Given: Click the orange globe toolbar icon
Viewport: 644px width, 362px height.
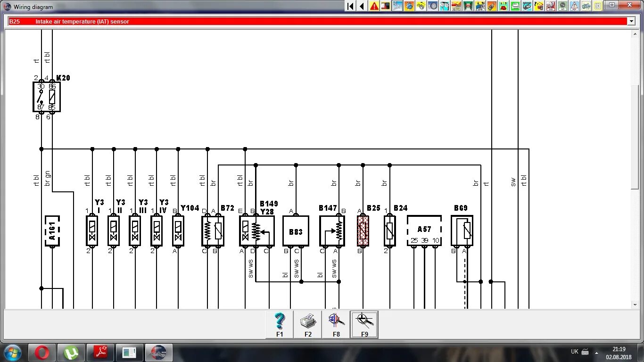Looking at the screenshot, I should click(409, 6).
